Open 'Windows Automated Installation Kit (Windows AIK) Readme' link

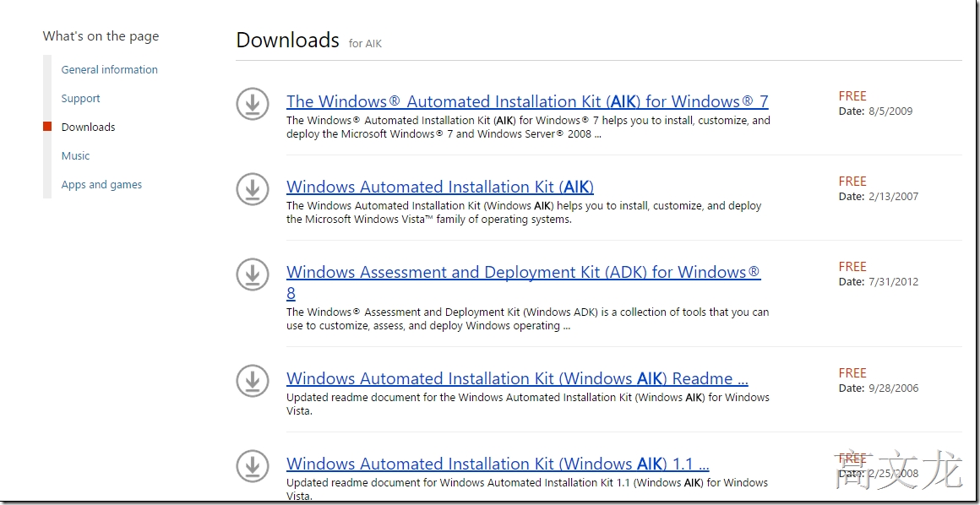point(518,378)
